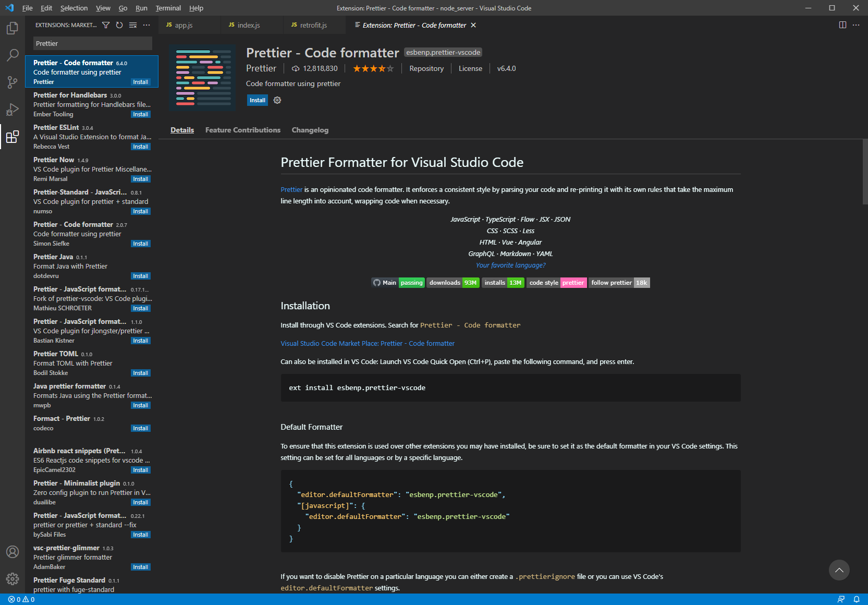Select the Details tab

(182, 130)
